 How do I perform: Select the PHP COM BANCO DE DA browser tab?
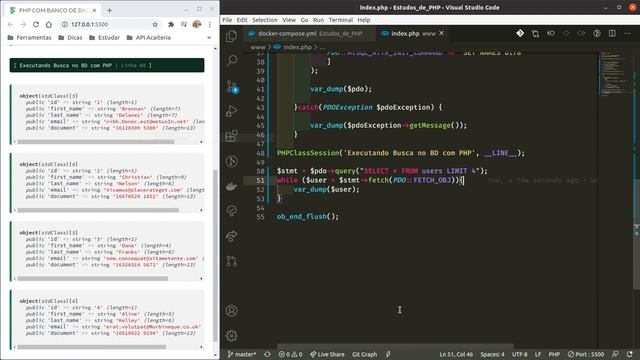[x=53, y=10]
